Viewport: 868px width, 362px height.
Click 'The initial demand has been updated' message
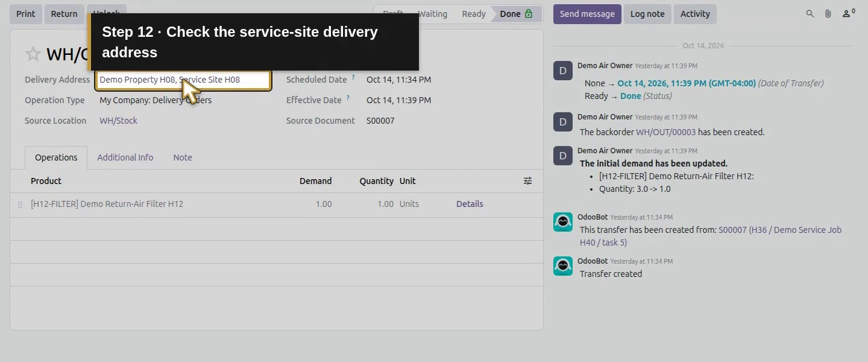(653, 164)
